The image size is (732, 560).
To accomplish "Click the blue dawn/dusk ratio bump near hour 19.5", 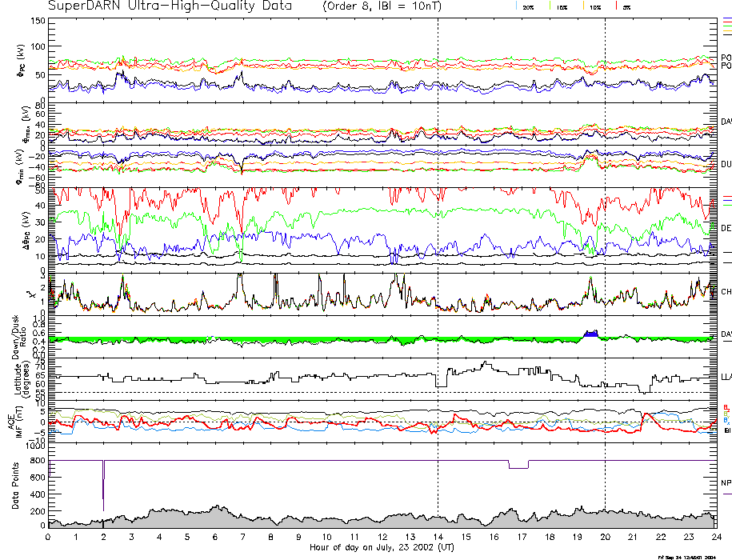I will [591, 334].
